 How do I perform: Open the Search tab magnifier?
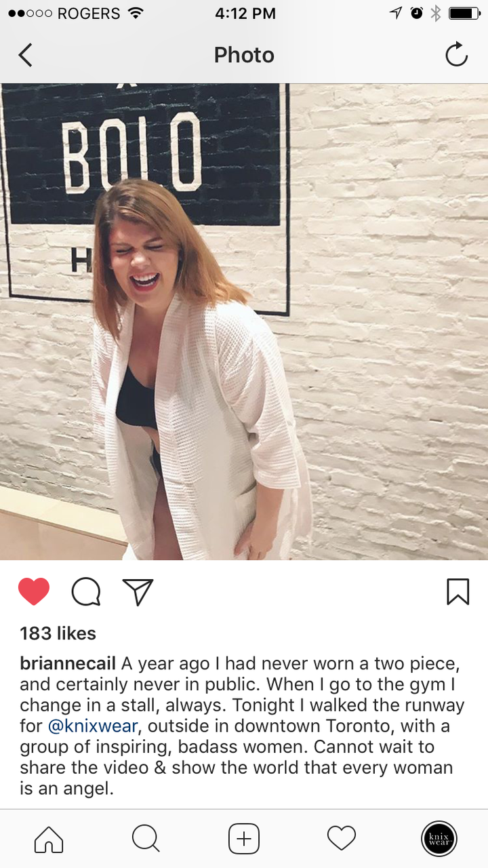(x=146, y=839)
